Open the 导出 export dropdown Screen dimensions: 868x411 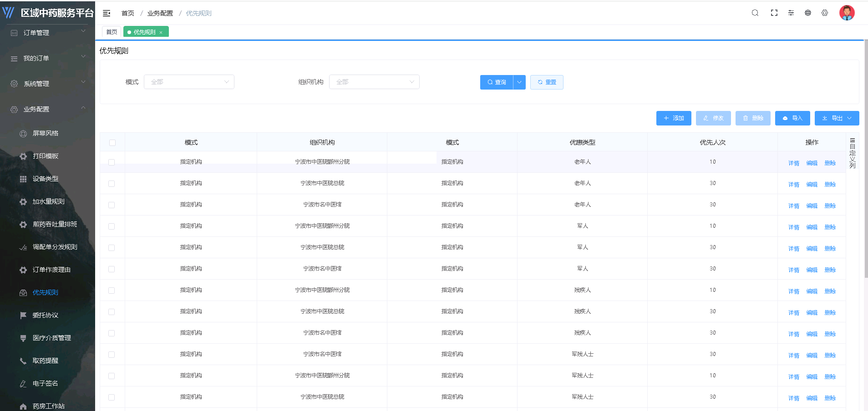pyautogui.click(x=837, y=118)
